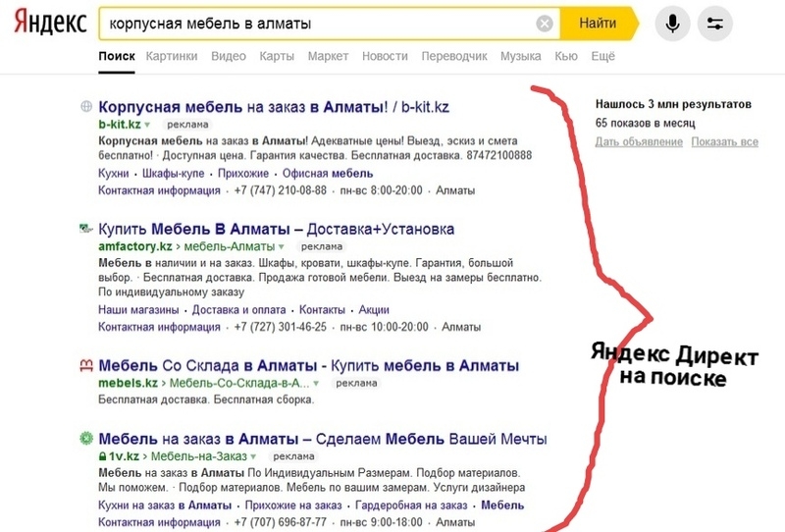Click the реклама label beside mebels.kz
Image resolution: width=785 pixels, height=532 pixels.
[x=356, y=383]
